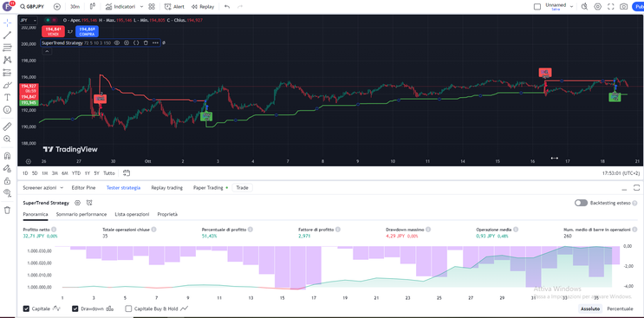Toggle the layout select square box

[537, 7]
